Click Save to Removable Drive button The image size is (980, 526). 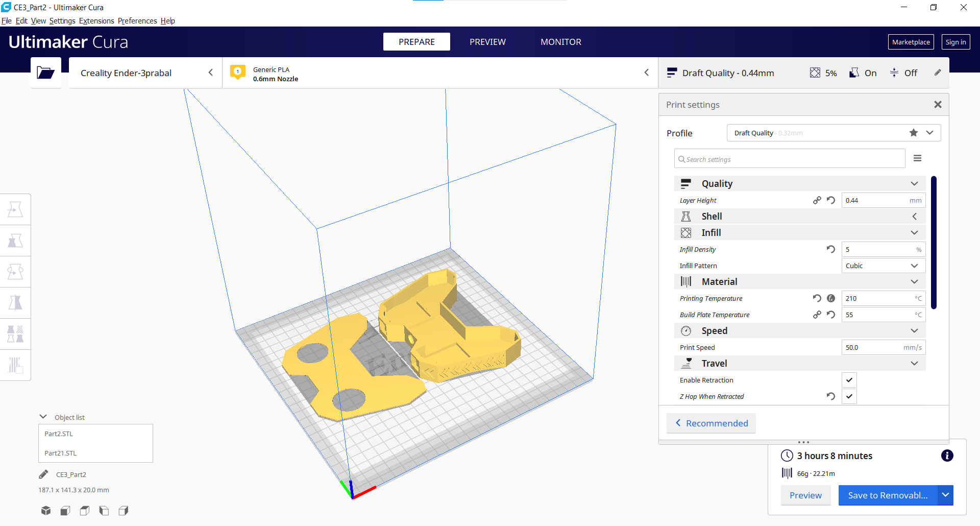[888, 495]
